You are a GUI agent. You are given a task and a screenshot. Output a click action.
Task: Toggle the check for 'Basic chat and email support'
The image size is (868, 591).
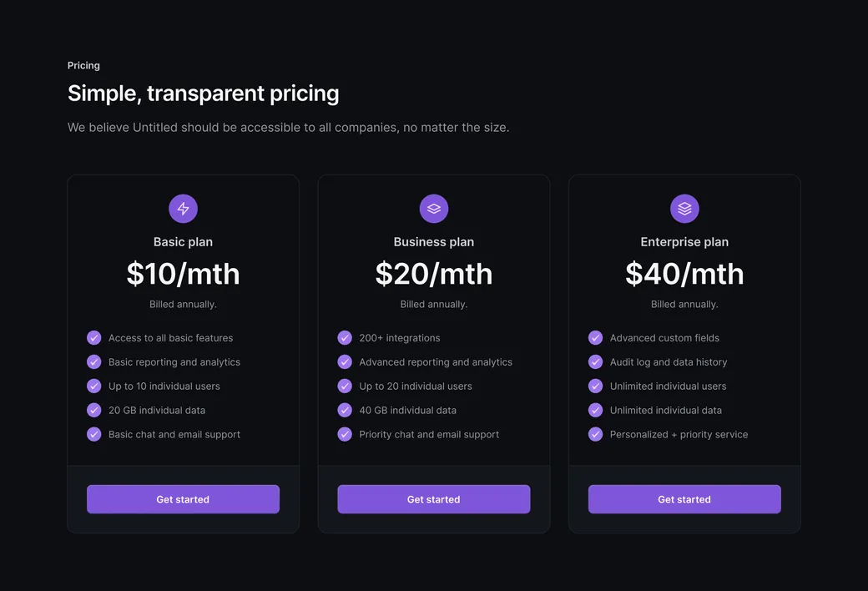click(x=93, y=434)
